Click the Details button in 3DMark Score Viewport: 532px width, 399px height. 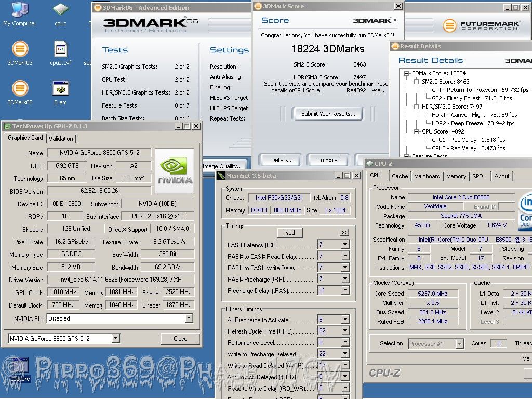(x=282, y=160)
